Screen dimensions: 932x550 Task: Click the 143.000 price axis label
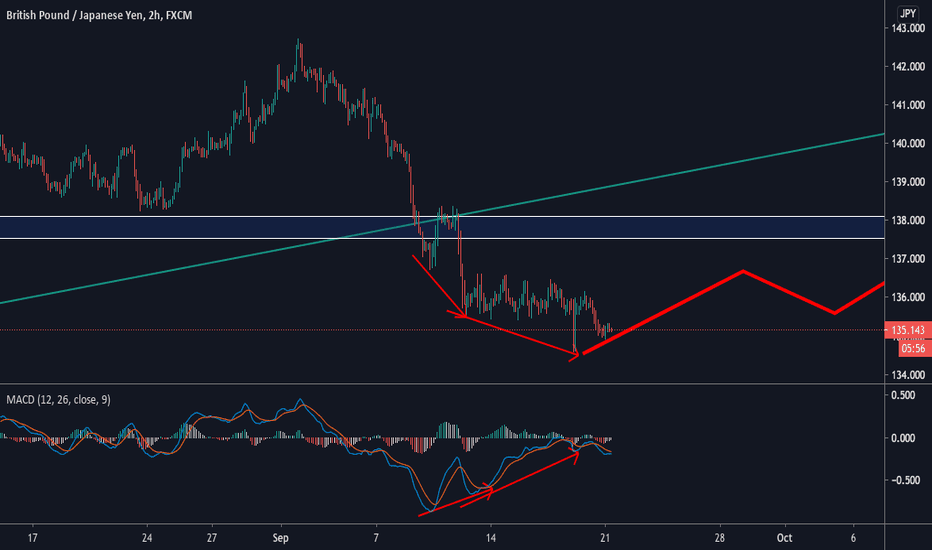908,28
